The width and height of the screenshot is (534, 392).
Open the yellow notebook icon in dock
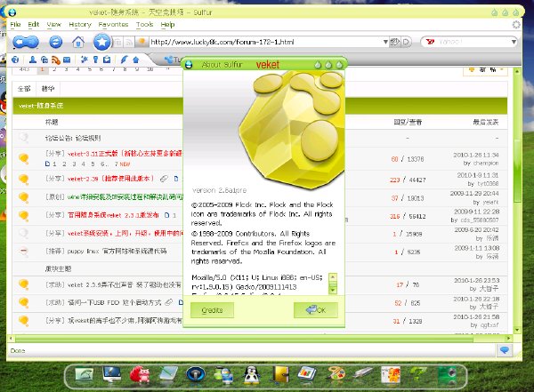pos(280,375)
